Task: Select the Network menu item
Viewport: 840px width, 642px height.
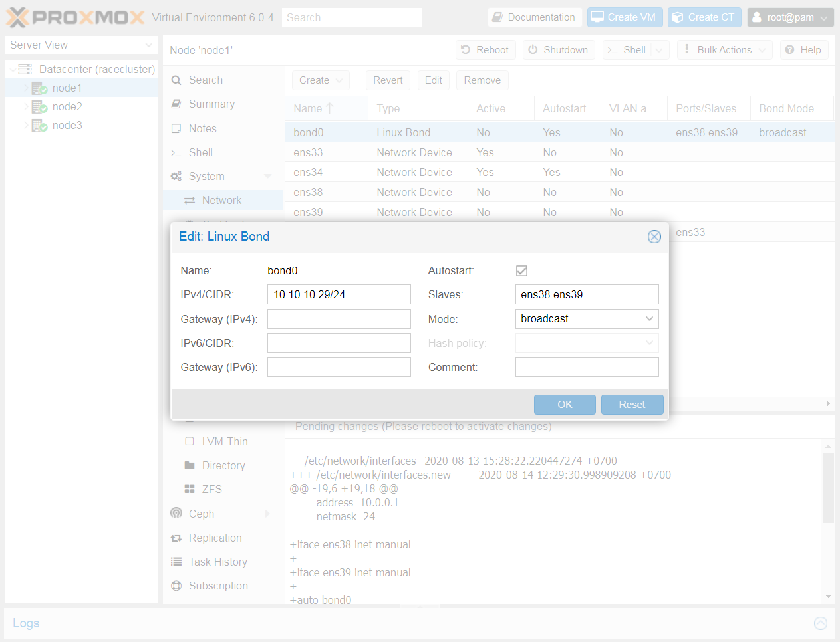Action: pos(223,200)
